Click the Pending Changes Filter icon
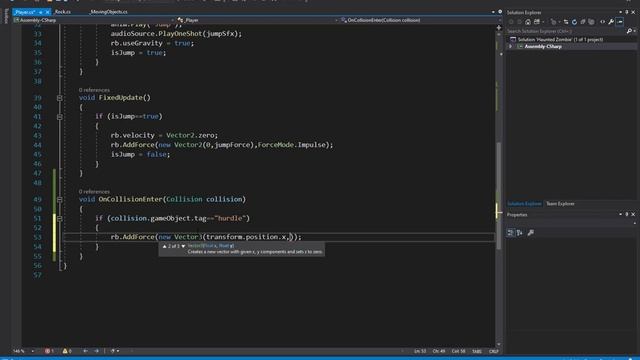The image size is (640, 360). click(x=553, y=22)
